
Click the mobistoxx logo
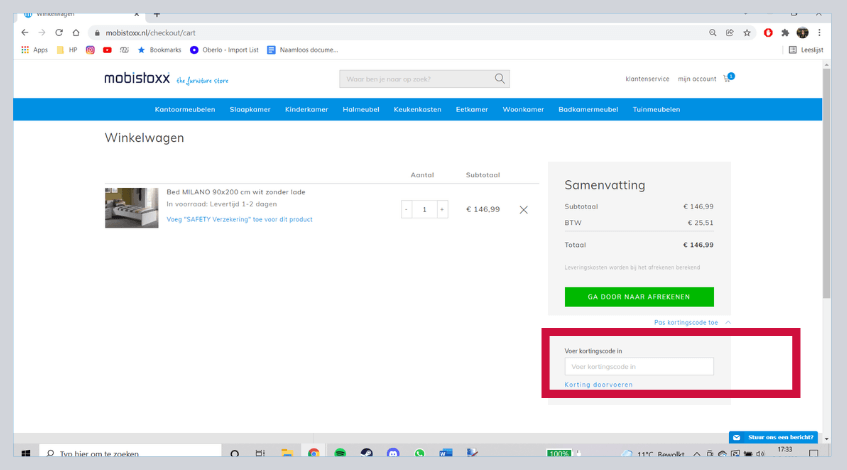coord(138,79)
